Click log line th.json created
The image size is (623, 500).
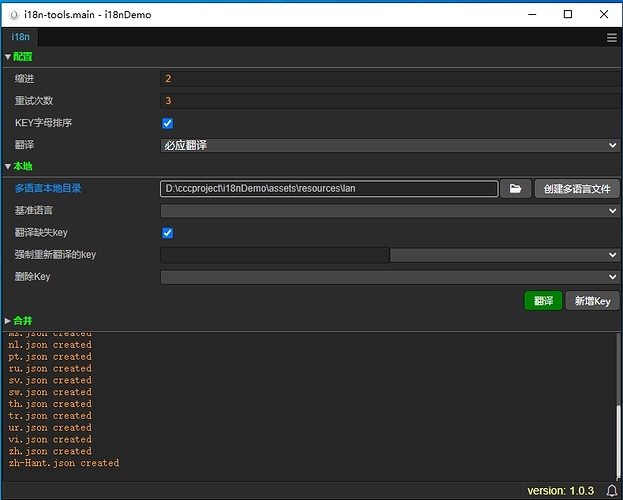[50, 404]
